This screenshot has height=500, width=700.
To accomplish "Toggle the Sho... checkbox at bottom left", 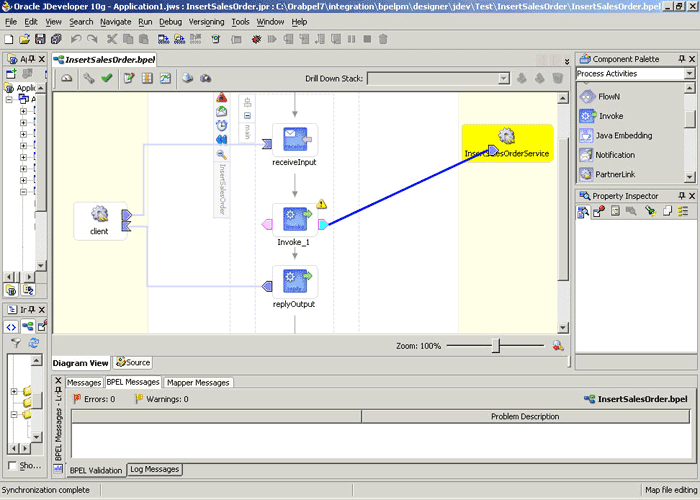I will tap(12, 466).
